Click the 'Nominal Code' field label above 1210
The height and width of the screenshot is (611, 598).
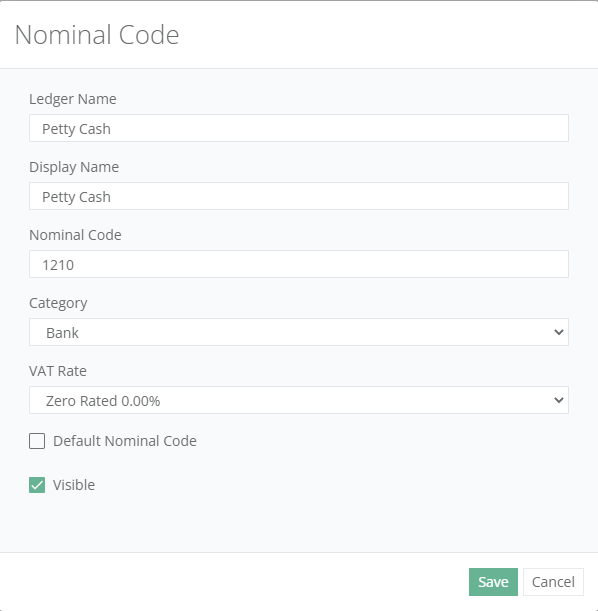(x=75, y=235)
